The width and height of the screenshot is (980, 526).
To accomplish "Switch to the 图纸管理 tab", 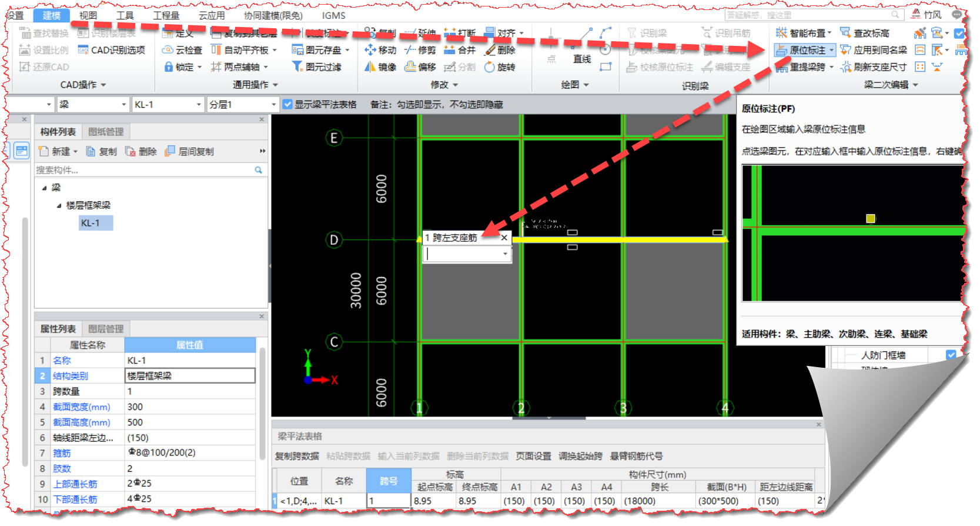I will (x=106, y=132).
